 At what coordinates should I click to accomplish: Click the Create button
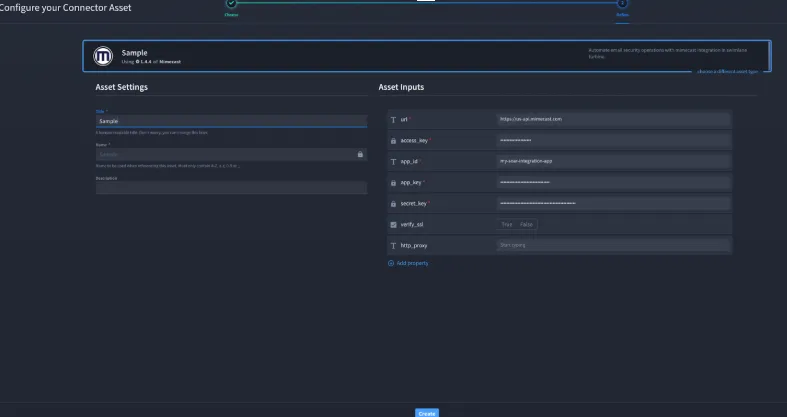(427, 413)
